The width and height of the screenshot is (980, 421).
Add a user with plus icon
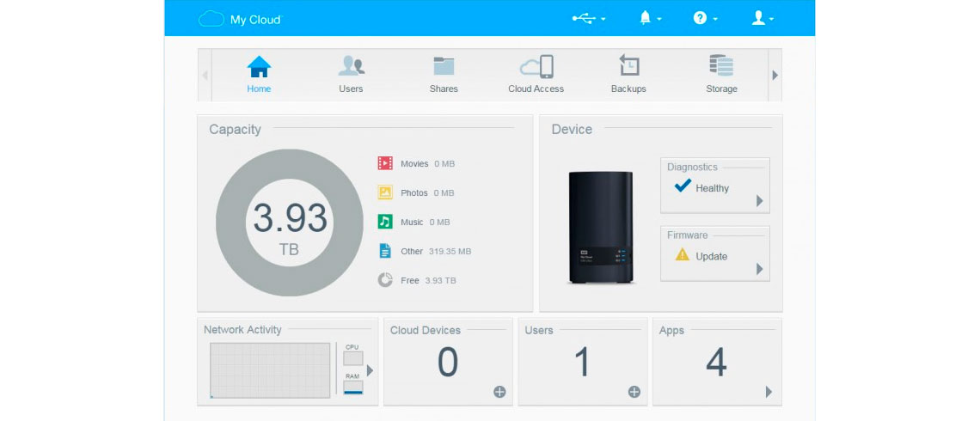(x=634, y=392)
